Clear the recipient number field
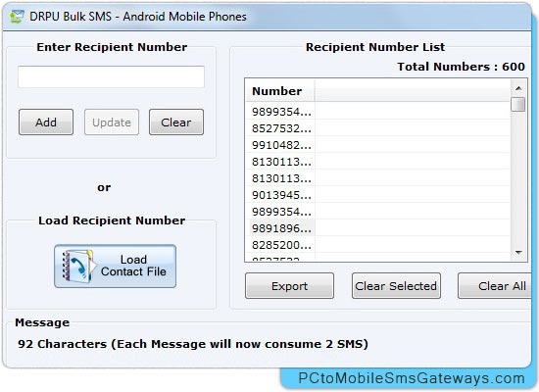The width and height of the screenshot is (539, 392). pyautogui.click(x=176, y=122)
